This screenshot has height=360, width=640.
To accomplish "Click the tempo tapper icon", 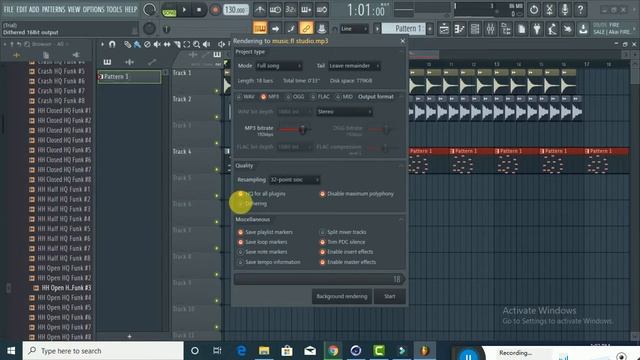I will tap(553, 29).
